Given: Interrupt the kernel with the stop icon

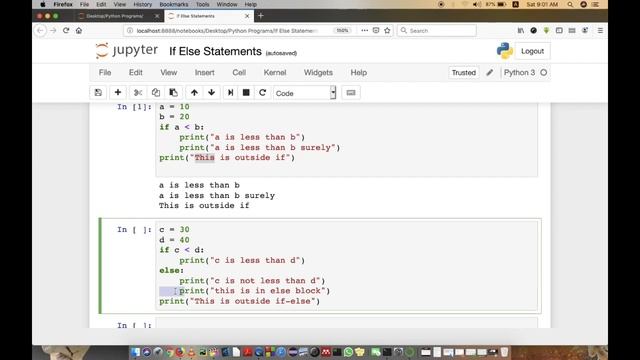Looking at the screenshot, I should tap(246, 93).
